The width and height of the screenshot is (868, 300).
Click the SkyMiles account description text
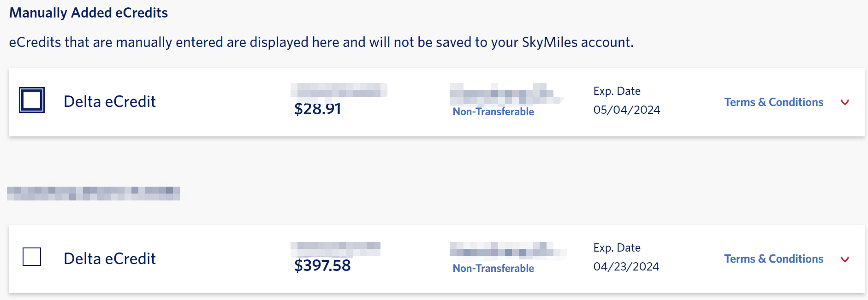coord(321,42)
